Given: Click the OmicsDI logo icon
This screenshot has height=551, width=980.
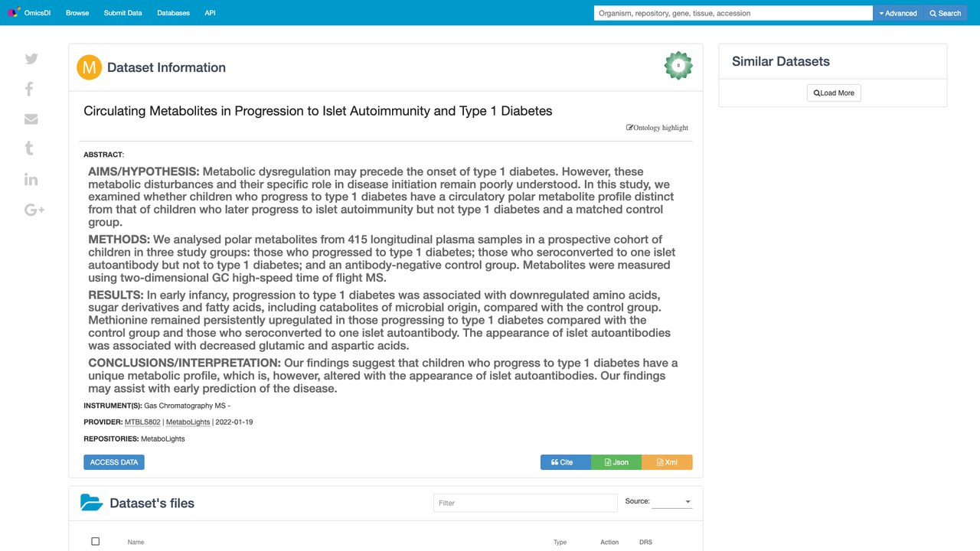Looking at the screenshot, I should pos(13,12).
